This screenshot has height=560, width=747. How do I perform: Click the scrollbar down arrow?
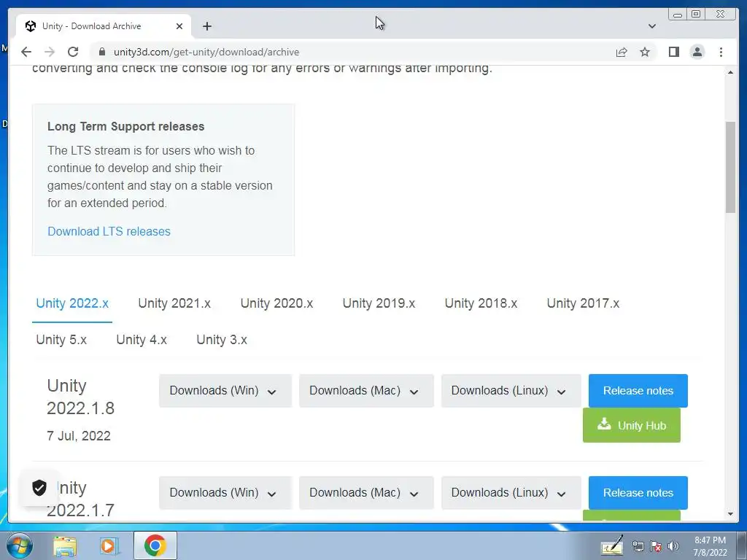730,514
